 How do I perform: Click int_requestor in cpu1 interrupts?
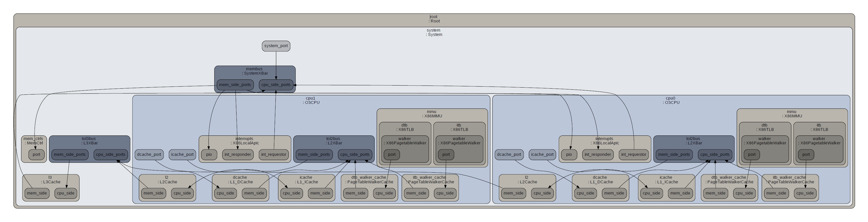[x=274, y=155]
